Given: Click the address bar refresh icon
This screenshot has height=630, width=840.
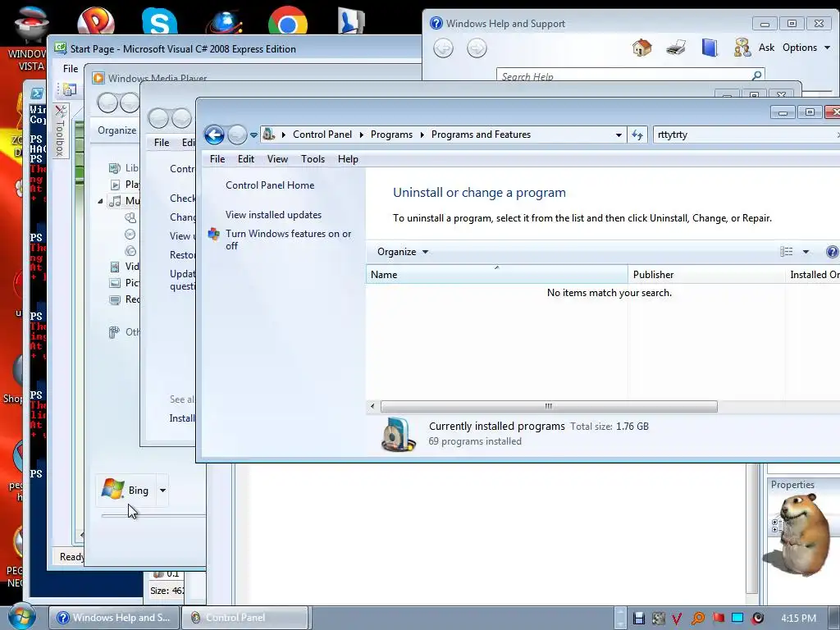Looking at the screenshot, I should (x=637, y=135).
